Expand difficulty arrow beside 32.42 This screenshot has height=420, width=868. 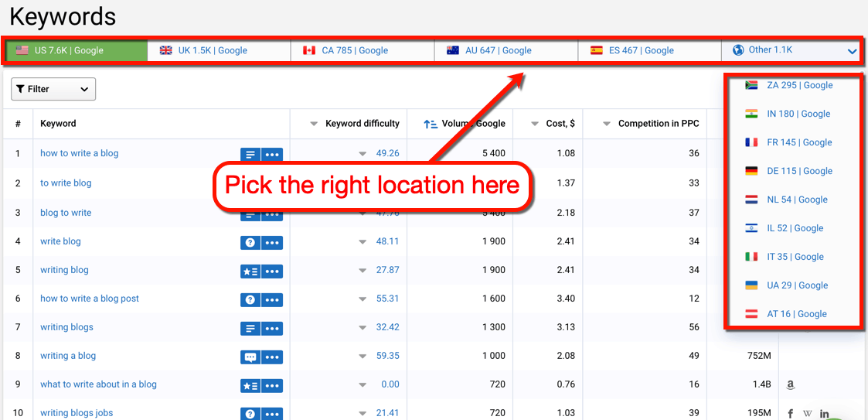point(363,327)
